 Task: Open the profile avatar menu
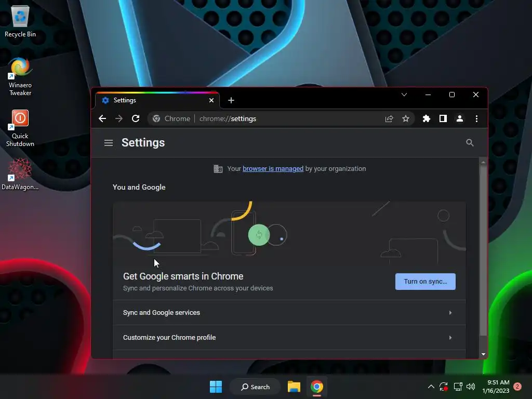tap(459, 118)
